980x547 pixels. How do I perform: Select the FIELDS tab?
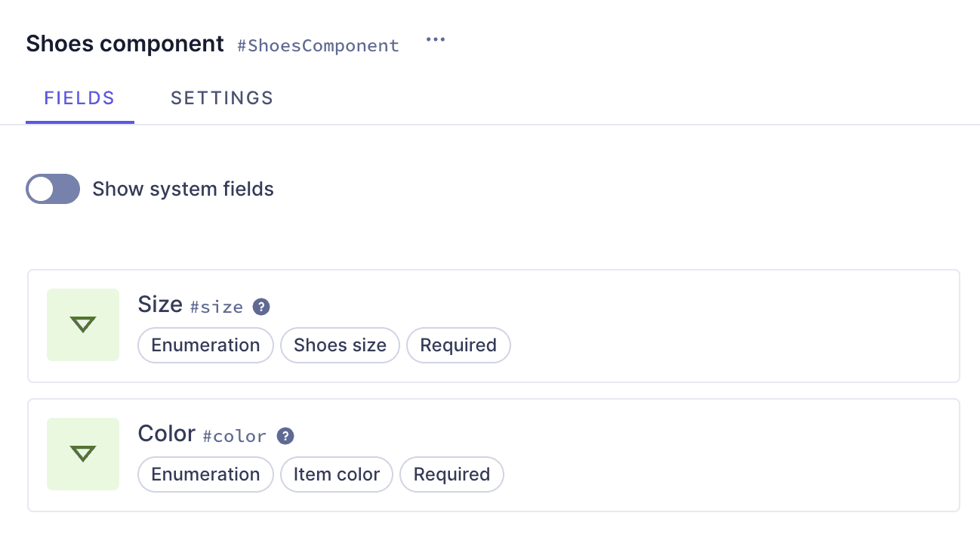[79, 97]
